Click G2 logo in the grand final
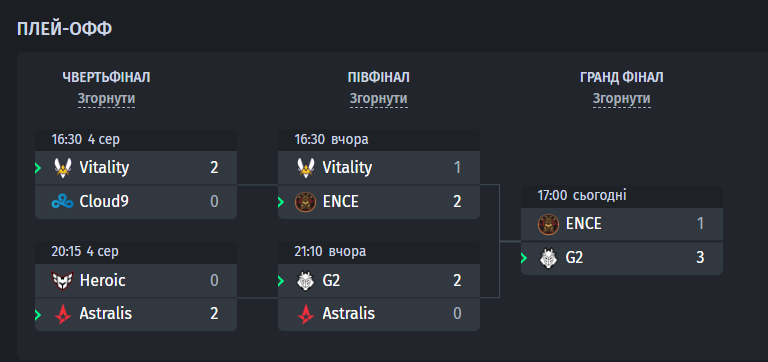Screen dimensions: 768x362 [x=549, y=258]
